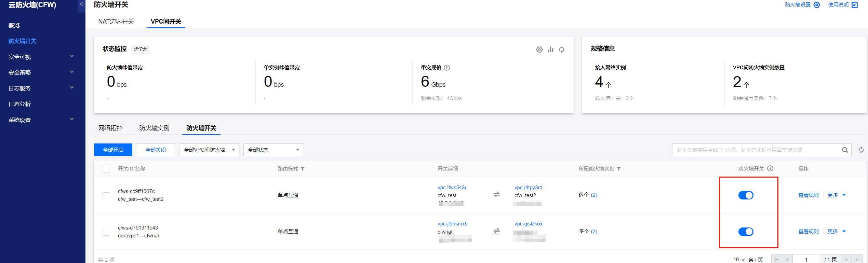The image size is (868, 263).
Task: Collapse the sidebar with the double-chevron icon
Action: pyautogui.click(x=81, y=4)
